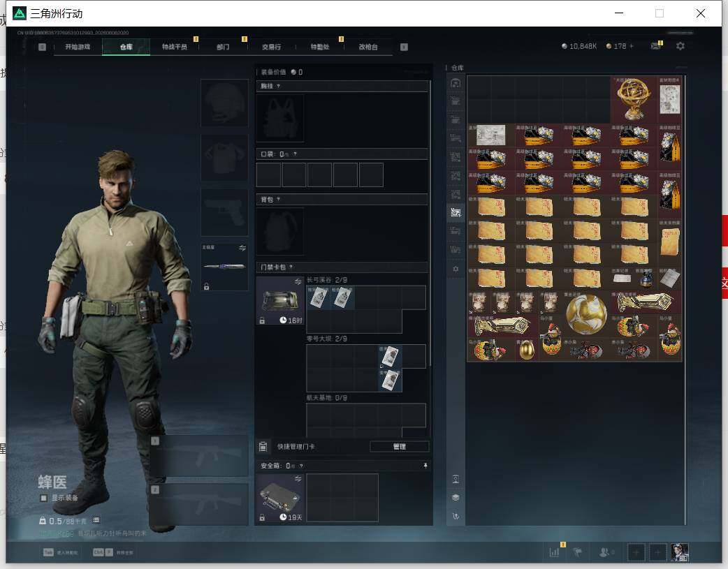Add currency with plus next to 178
728x569 pixels.
(x=631, y=46)
